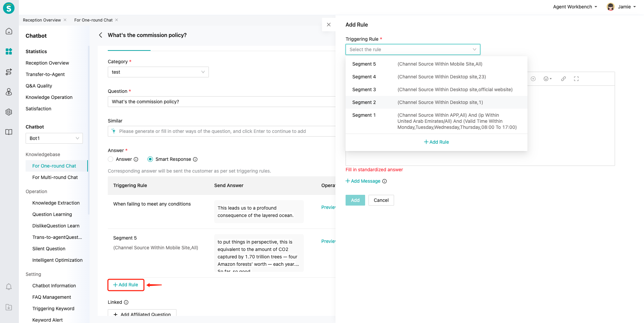Viewport: 644px width, 323px height.
Task: Show info tooltip next to Answer radio
Action: (136, 159)
